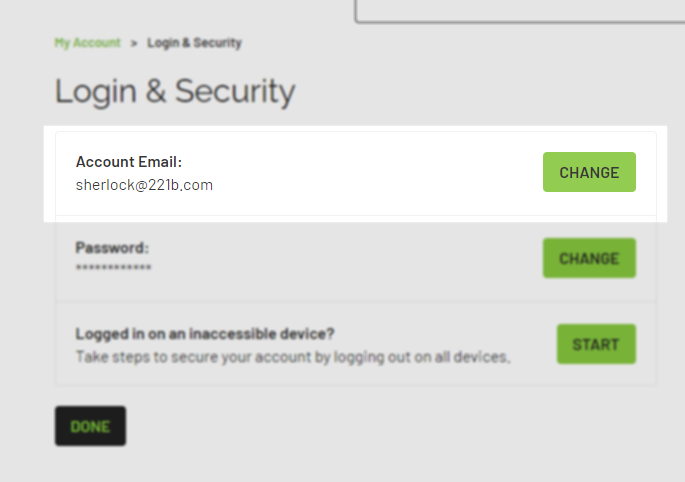
Task: Change the account email address
Action: [589, 172]
